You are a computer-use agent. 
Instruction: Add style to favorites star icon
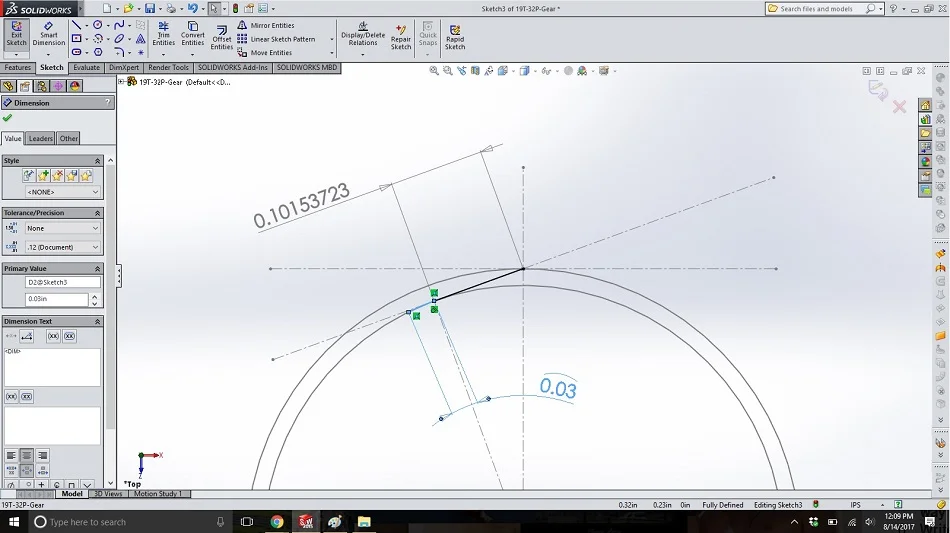click(x=43, y=176)
